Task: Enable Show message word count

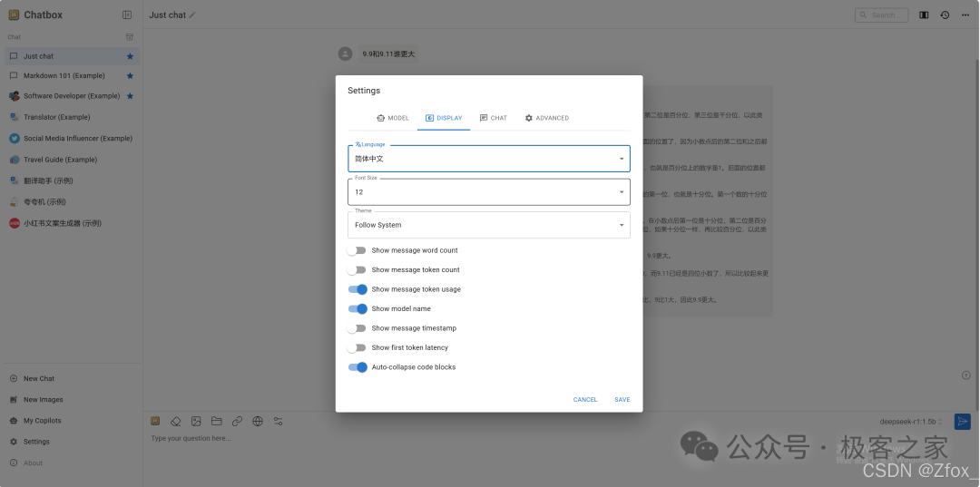Action: [x=357, y=250]
